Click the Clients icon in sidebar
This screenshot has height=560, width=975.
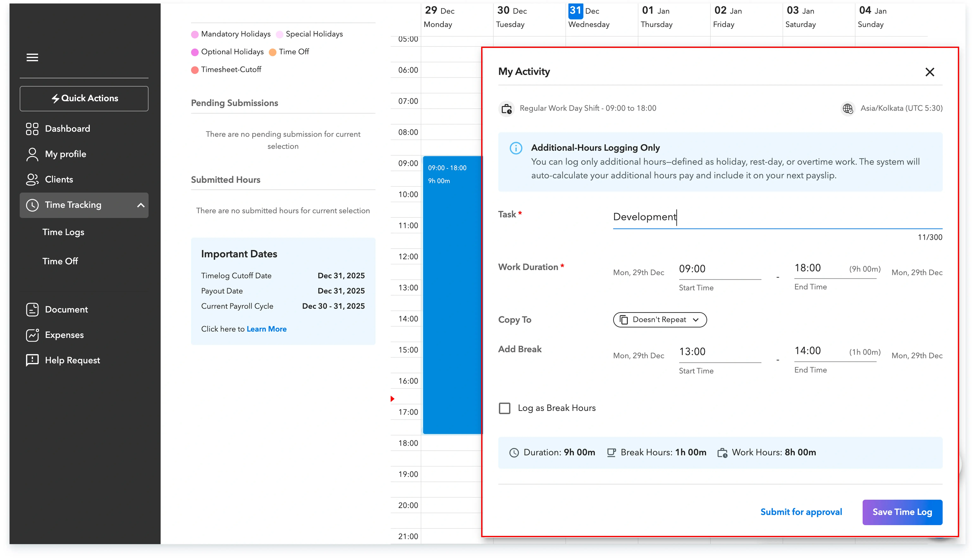(x=32, y=180)
